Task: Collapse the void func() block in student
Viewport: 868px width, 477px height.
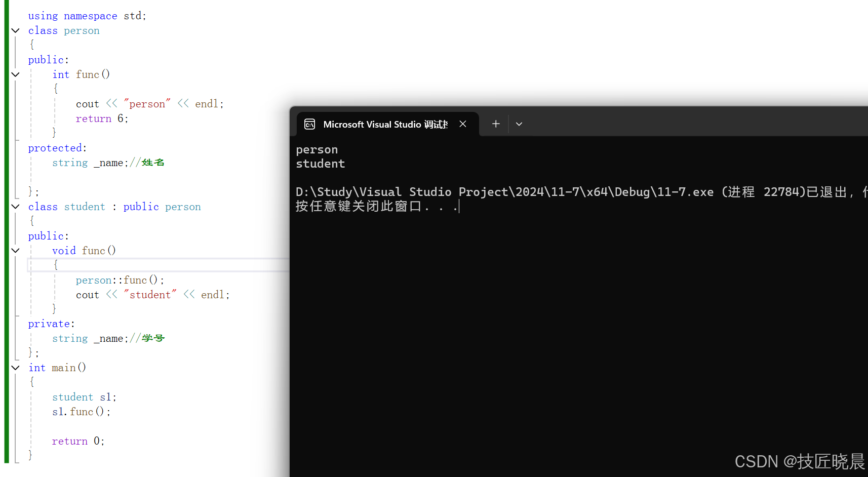Action: pyautogui.click(x=16, y=251)
